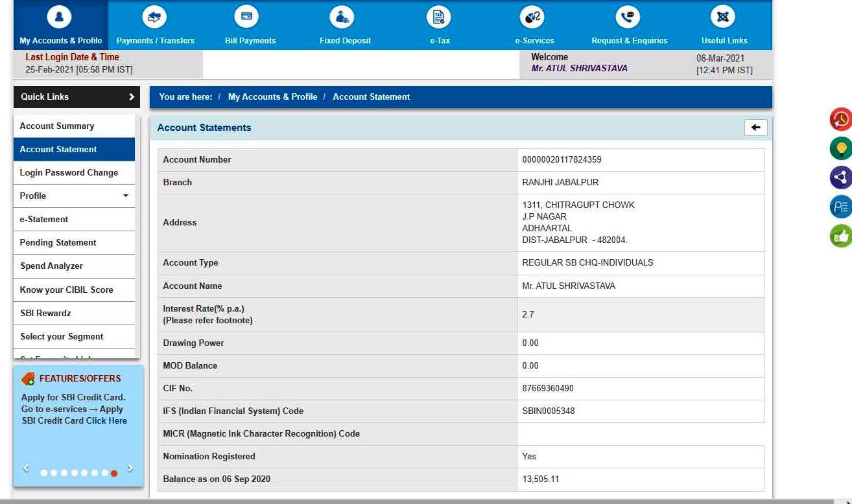Click MOD Balance label
This screenshot has height=504, width=852.
pyautogui.click(x=190, y=365)
